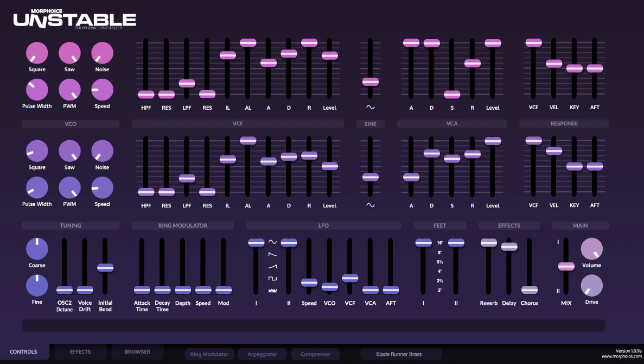Click the sine wave icon under the lower SINE slider
The height and width of the screenshot is (364, 644).
pyautogui.click(x=370, y=205)
